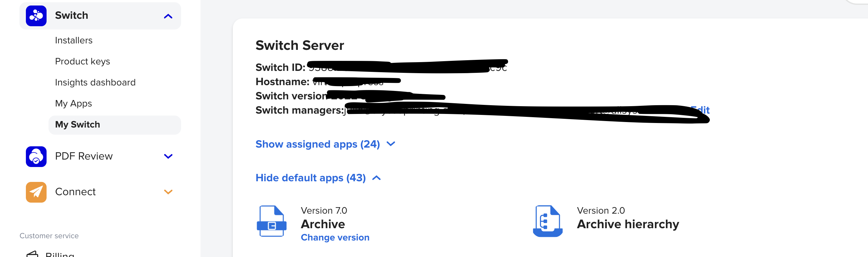Click the Billing icon under Customer service
This screenshot has height=257, width=868.
pyautogui.click(x=33, y=254)
